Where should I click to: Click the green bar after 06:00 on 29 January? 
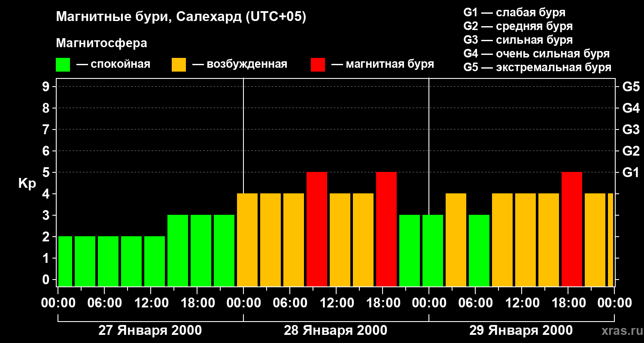[x=479, y=251]
